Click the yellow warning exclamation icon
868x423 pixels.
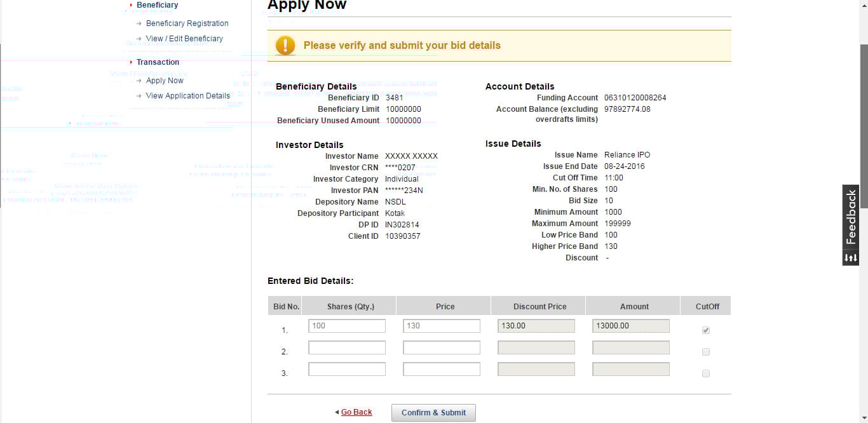[285, 45]
